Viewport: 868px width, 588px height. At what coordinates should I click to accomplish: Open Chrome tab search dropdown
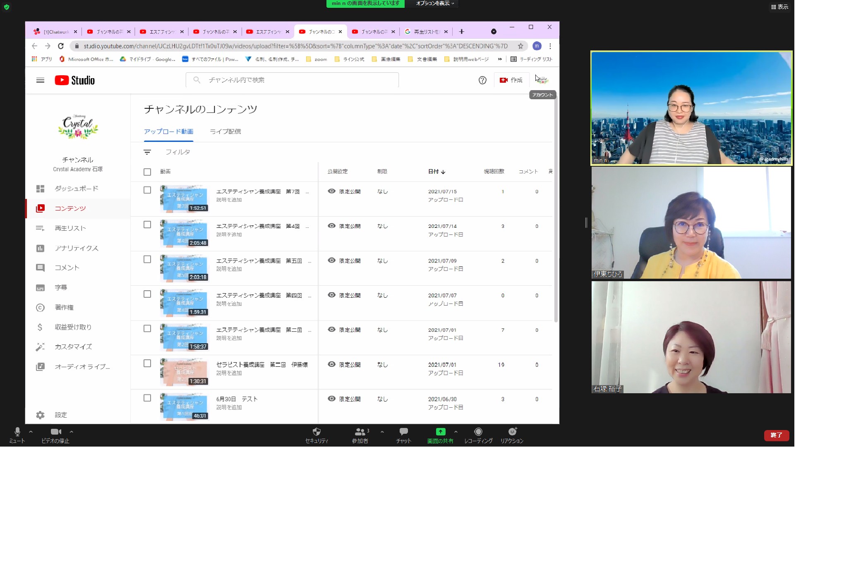coord(494,31)
